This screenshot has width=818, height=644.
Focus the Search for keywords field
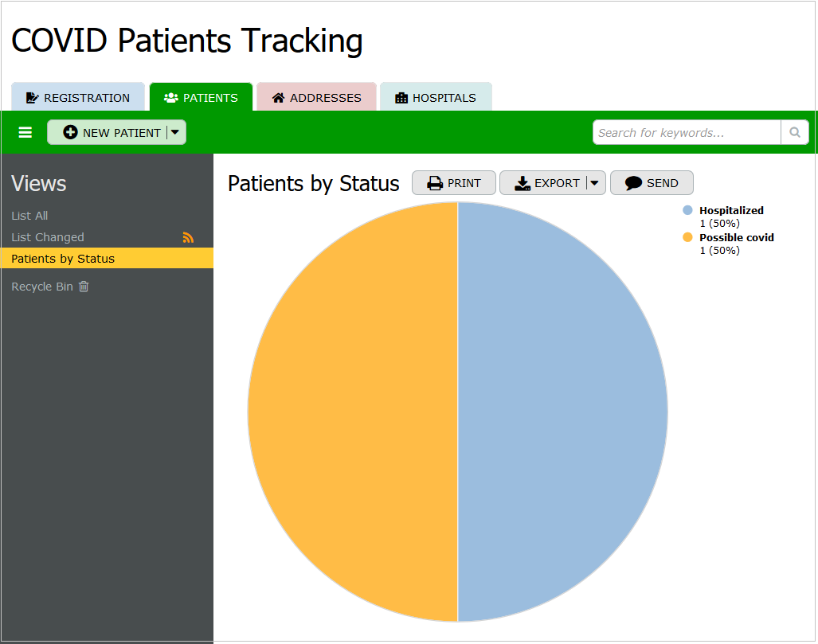pos(686,133)
